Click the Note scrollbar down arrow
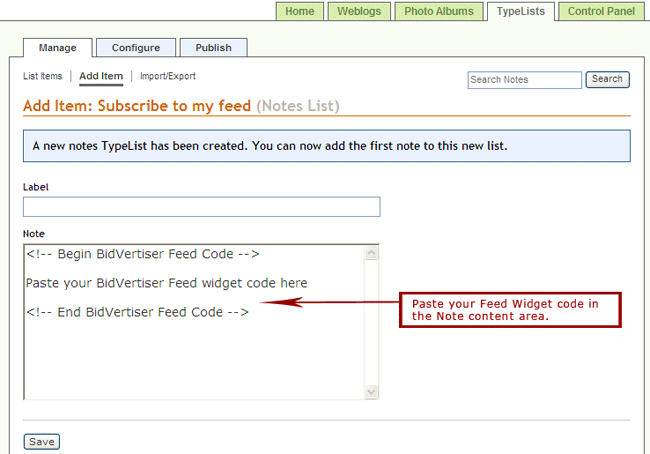Screen dimensions: 650x454 click(371, 392)
